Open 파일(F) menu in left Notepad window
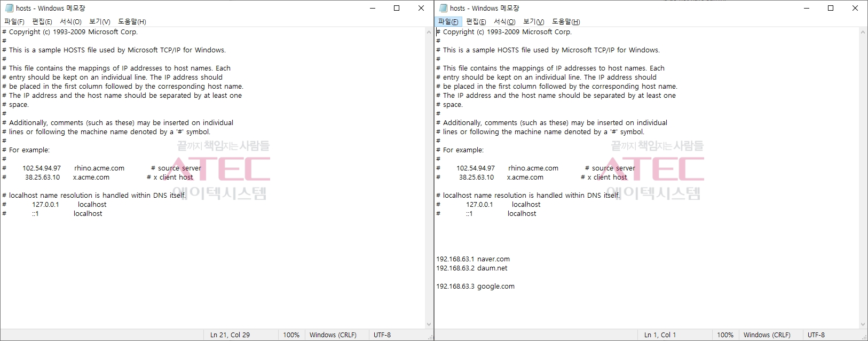This screenshot has width=868, height=341. click(14, 21)
